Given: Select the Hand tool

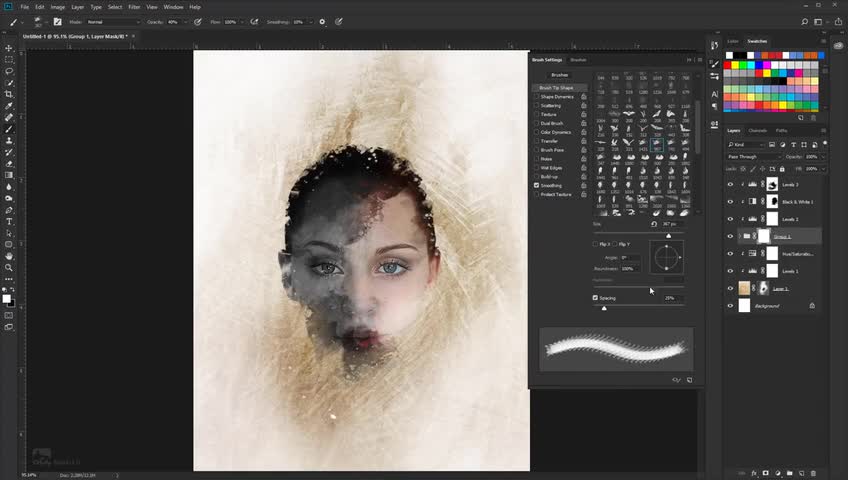Looking at the screenshot, I should point(9,256).
